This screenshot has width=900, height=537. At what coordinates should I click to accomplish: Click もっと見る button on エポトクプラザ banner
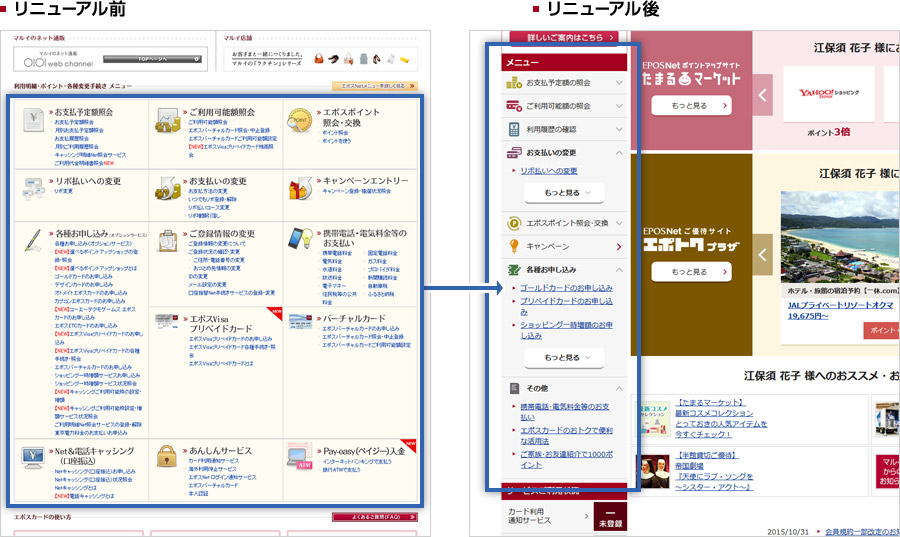(692, 272)
